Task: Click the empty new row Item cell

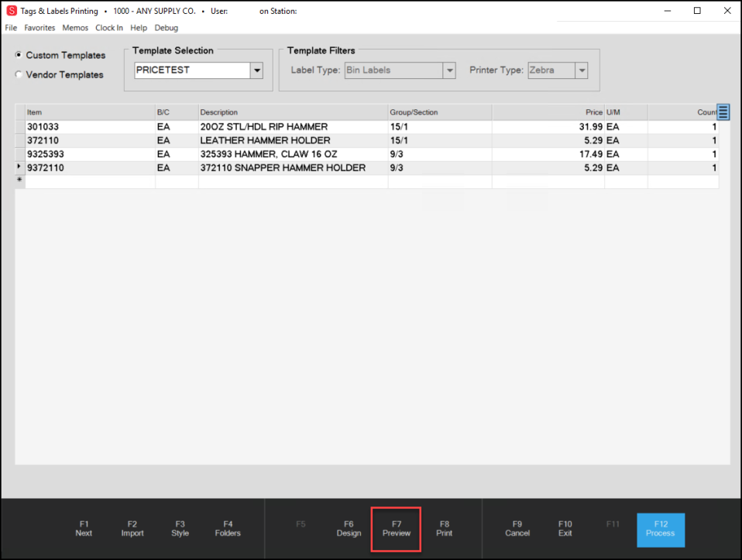Action: pos(89,181)
